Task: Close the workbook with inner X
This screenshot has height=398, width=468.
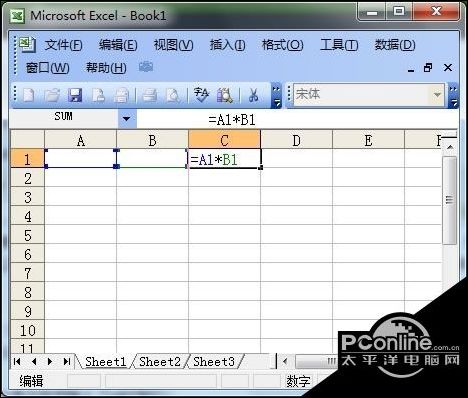Action: [448, 68]
